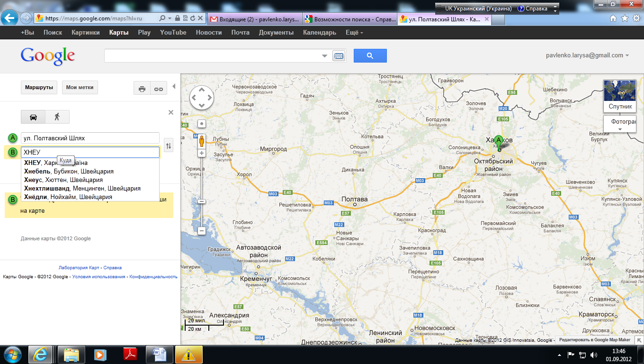Click the Справка footer link
The image size is (644, 364).
(113, 267)
